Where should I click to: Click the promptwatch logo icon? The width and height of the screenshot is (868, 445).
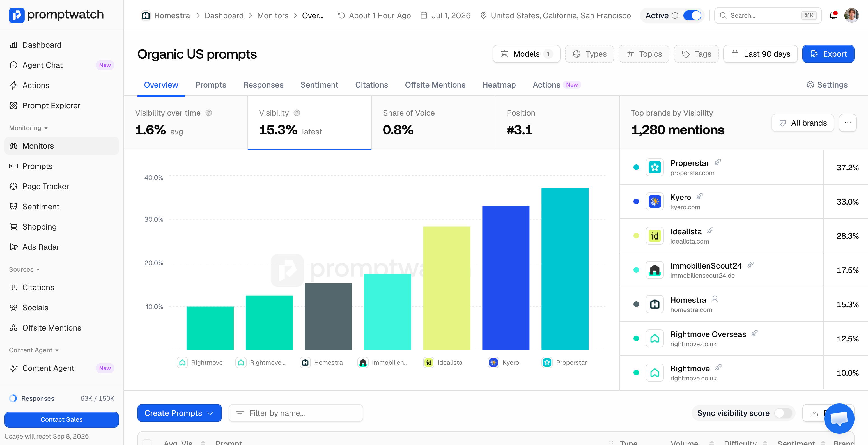tap(17, 15)
